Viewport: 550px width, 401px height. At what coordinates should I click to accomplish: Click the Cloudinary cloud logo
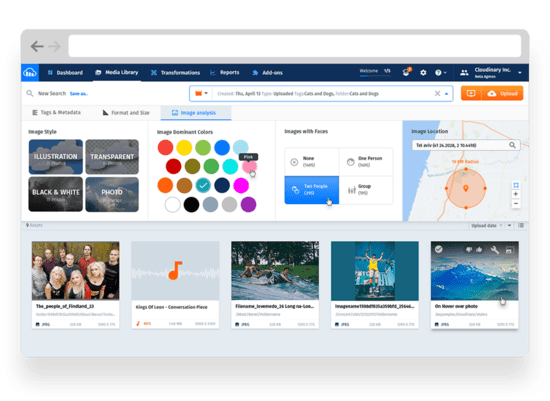click(x=30, y=73)
